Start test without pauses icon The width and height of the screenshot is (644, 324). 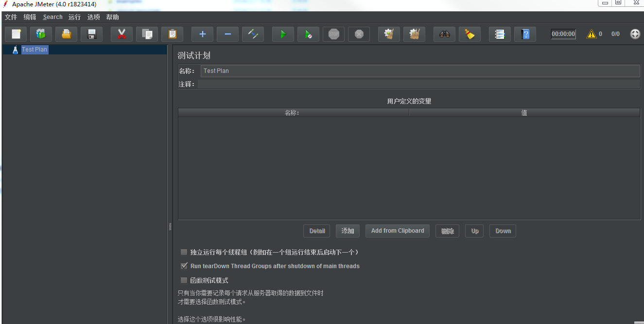click(309, 34)
